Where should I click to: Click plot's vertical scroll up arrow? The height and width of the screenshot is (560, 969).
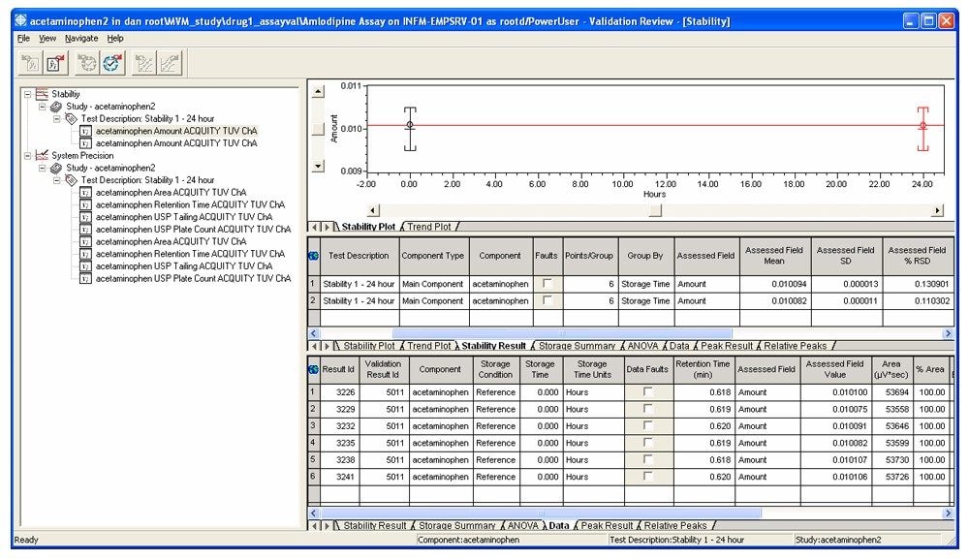(318, 92)
